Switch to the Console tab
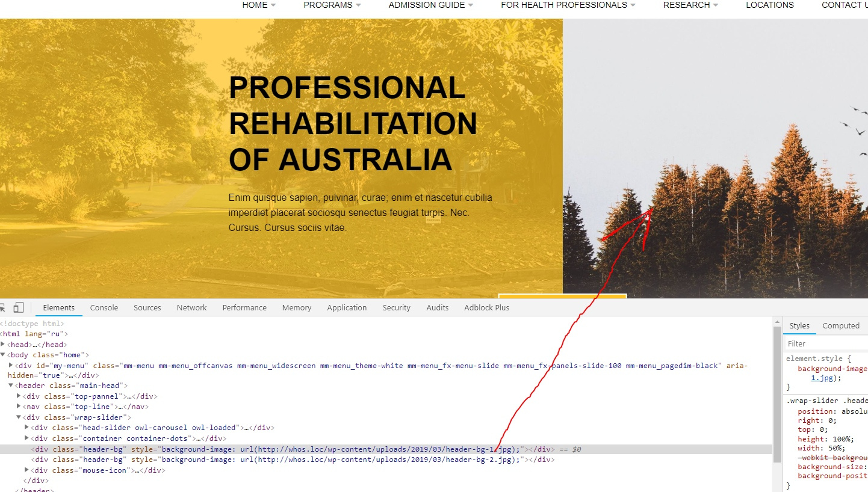The image size is (868, 492). coord(104,307)
